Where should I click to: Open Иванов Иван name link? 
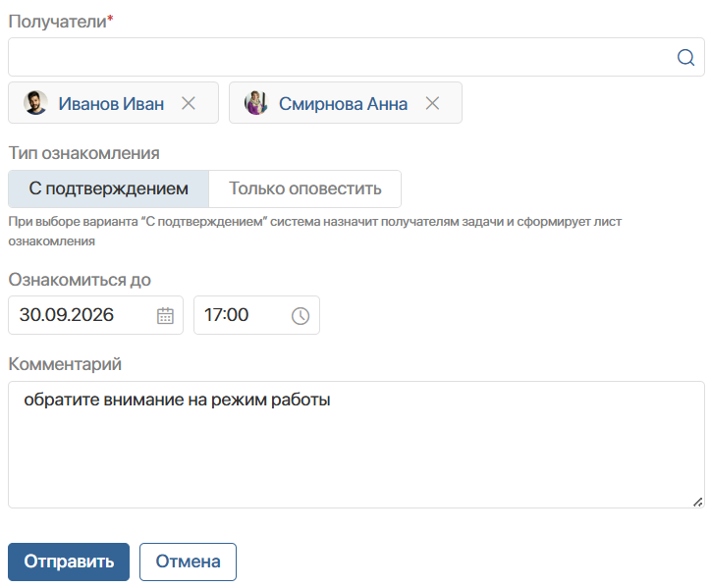(x=111, y=104)
